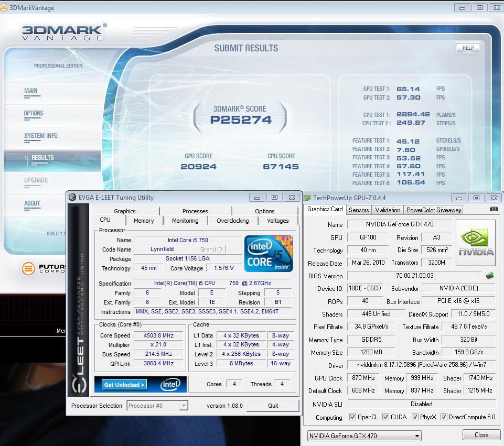
Task: Click the GPU-Z Name field NVIDIA GeForce GTX 470
Action: point(400,224)
